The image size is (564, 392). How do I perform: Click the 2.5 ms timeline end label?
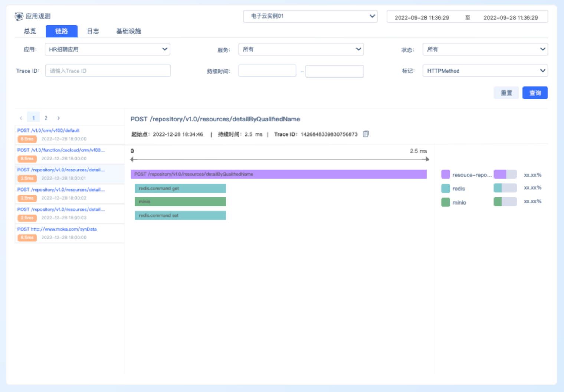point(419,151)
